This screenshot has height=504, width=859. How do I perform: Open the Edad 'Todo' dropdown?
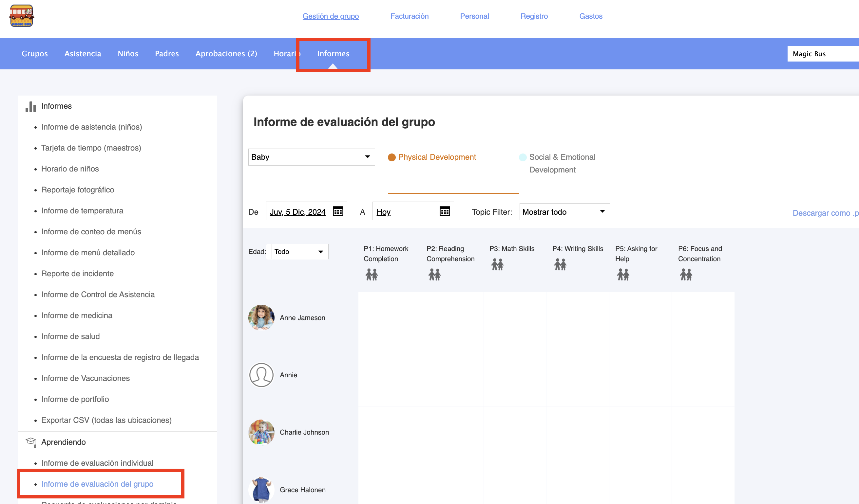click(x=299, y=252)
